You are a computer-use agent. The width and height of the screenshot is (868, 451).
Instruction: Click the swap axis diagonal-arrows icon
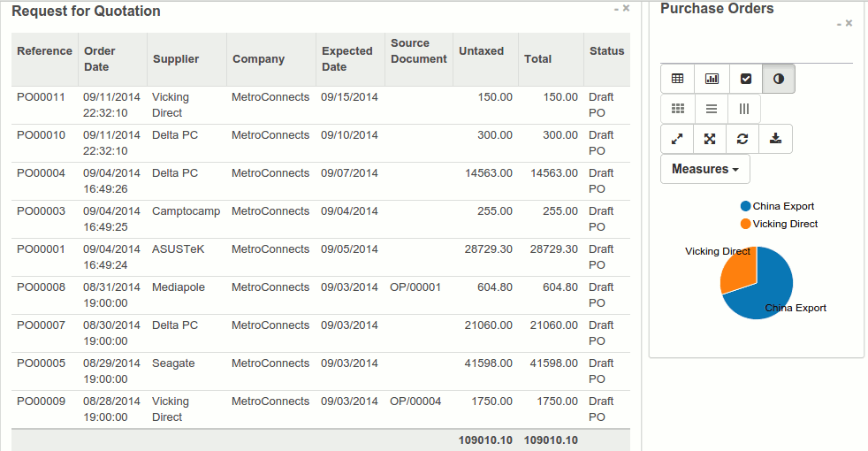677,139
